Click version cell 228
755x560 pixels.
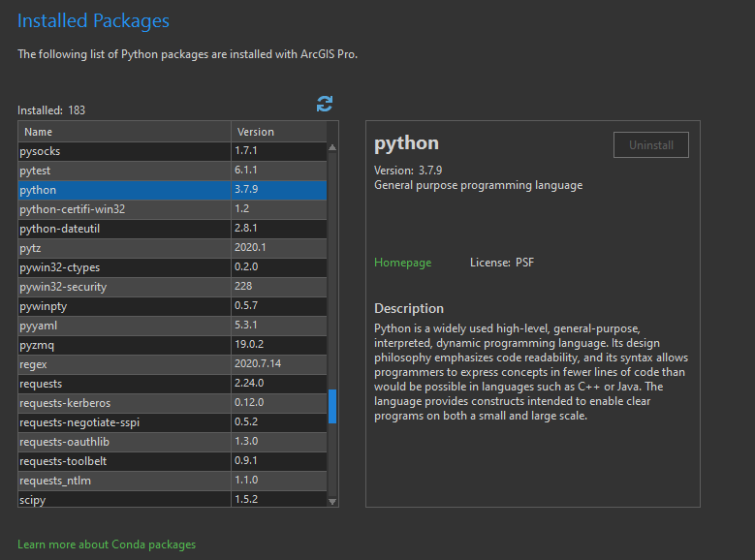pyautogui.click(x=279, y=287)
